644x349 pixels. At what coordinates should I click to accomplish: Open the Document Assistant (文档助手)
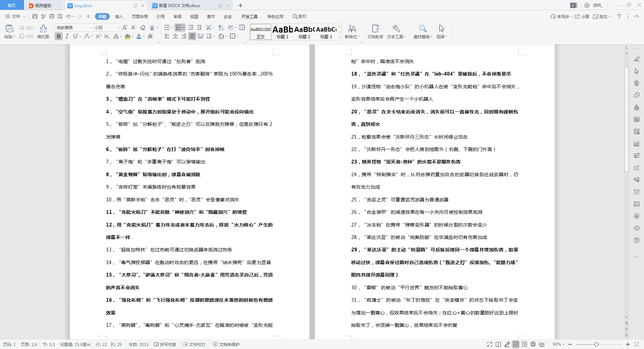click(x=375, y=32)
